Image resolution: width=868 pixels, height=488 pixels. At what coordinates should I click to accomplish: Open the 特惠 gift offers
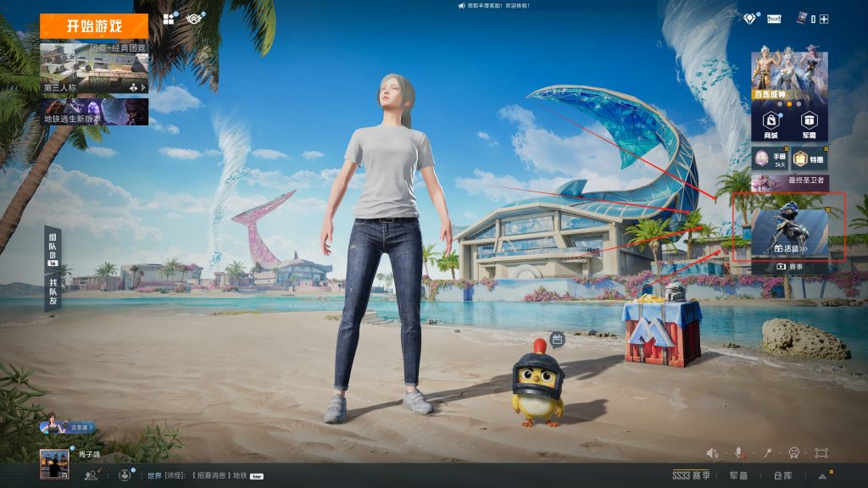point(810,158)
